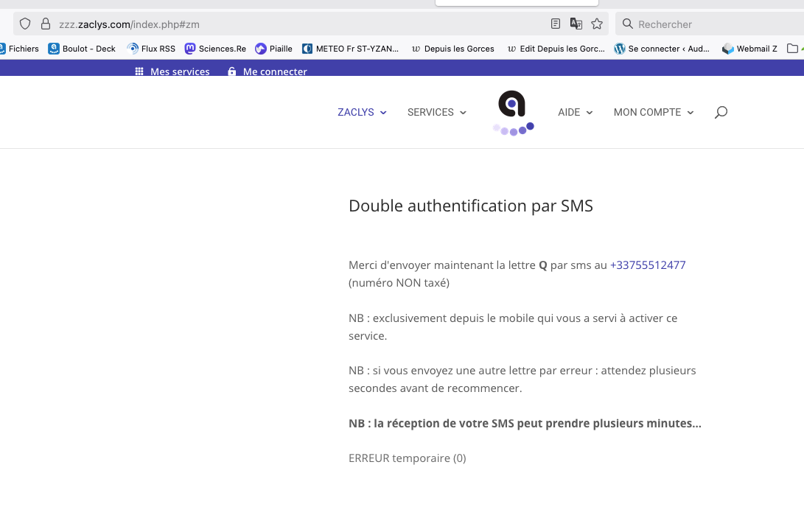Bookmark this page with the star icon
The width and height of the screenshot is (804, 532).
pyautogui.click(x=597, y=24)
